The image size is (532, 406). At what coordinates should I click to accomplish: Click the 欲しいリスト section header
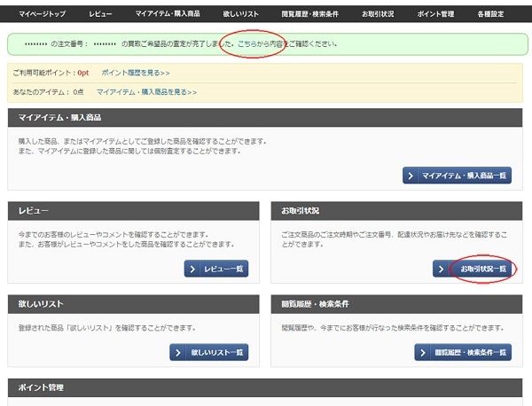tap(133, 304)
